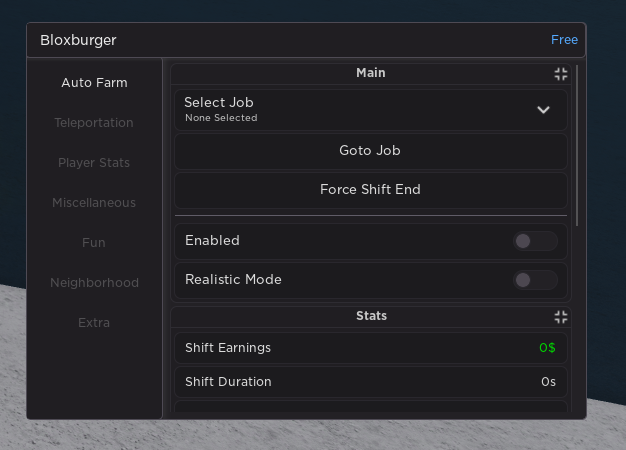Click the Force Shift End button

(370, 189)
